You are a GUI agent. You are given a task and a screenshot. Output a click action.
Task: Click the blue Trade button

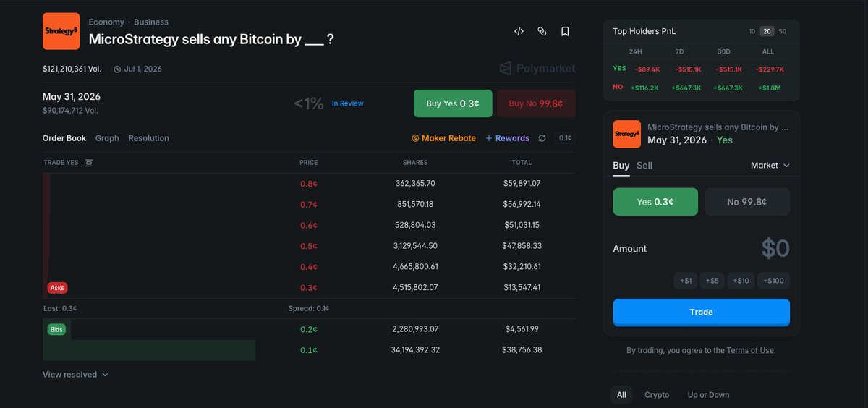point(702,313)
